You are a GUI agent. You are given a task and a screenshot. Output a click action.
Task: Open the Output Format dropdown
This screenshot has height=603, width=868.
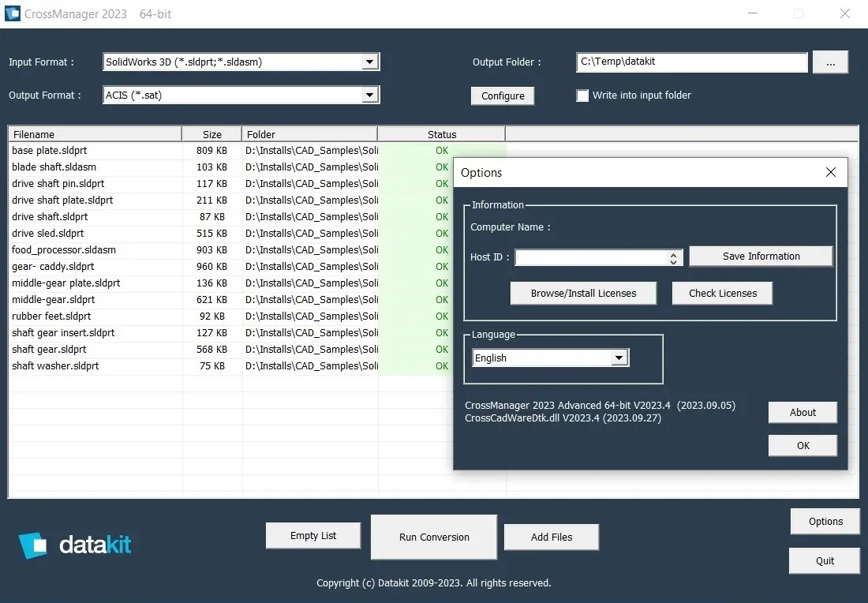[x=370, y=95]
